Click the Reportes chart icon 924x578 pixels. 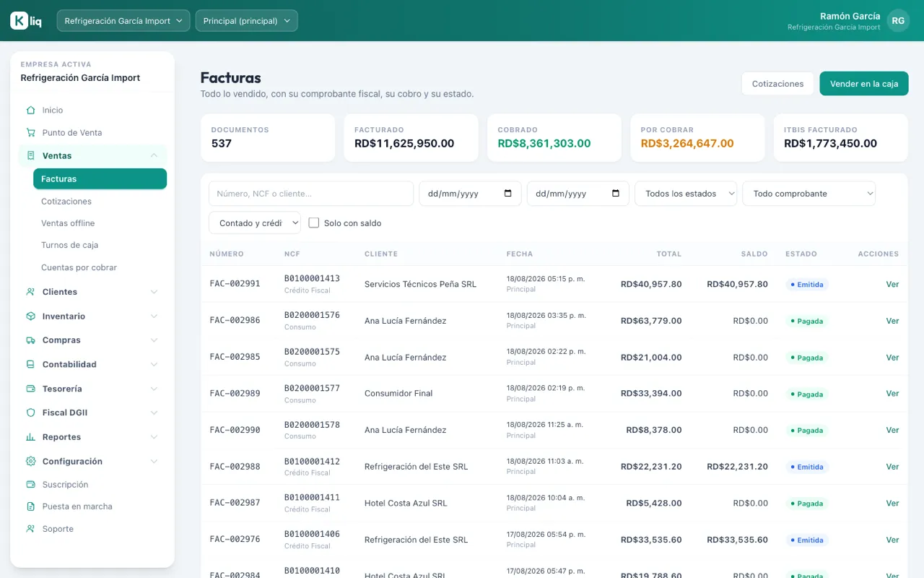(30, 437)
